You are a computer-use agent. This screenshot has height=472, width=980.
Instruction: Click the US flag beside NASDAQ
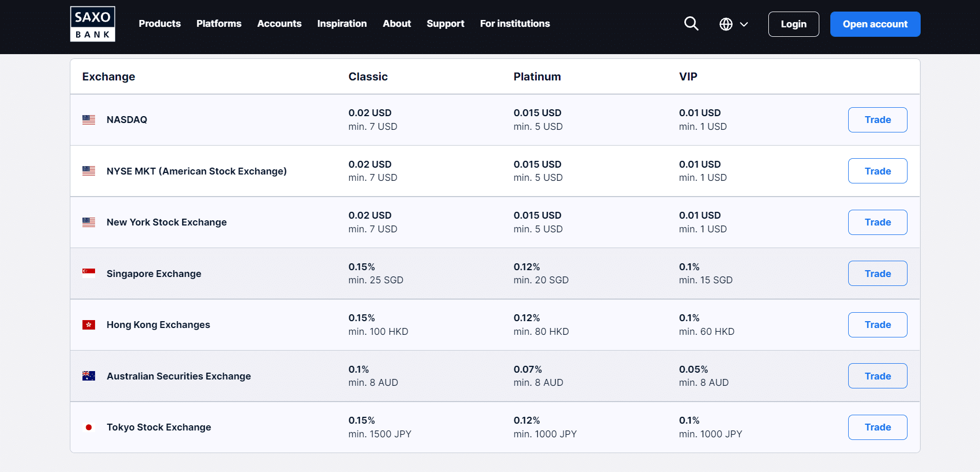(89, 120)
